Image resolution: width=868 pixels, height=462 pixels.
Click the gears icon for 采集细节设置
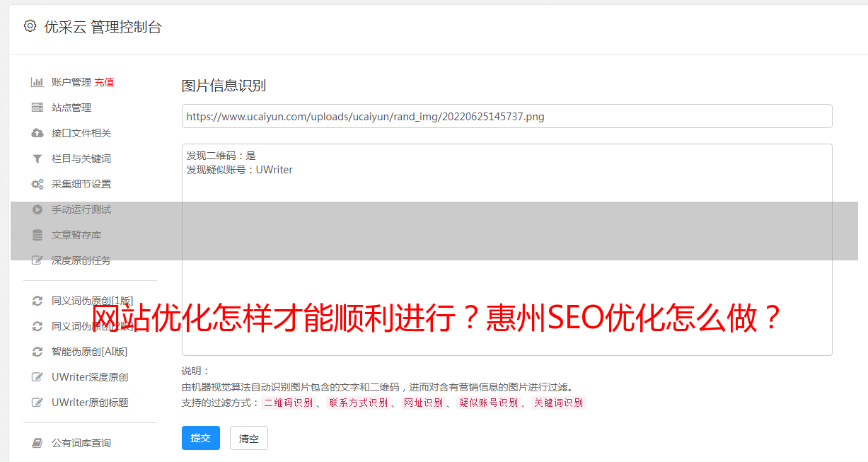pos(37,184)
